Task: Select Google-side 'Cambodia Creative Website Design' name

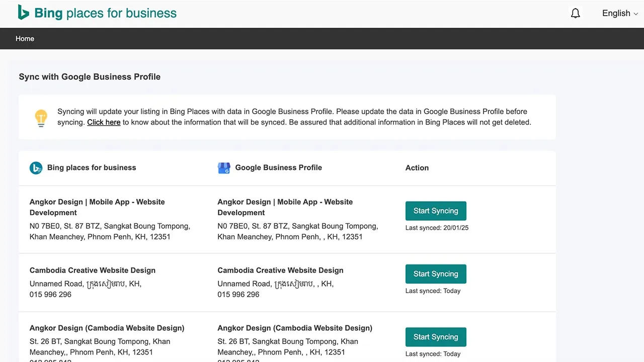Action: (280, 270)
